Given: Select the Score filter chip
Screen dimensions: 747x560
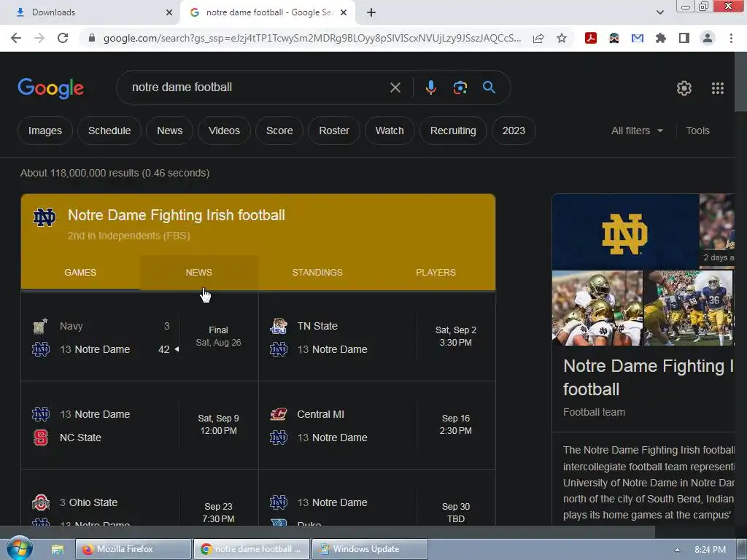Looking at the screenshot, I should pos(279,131).
